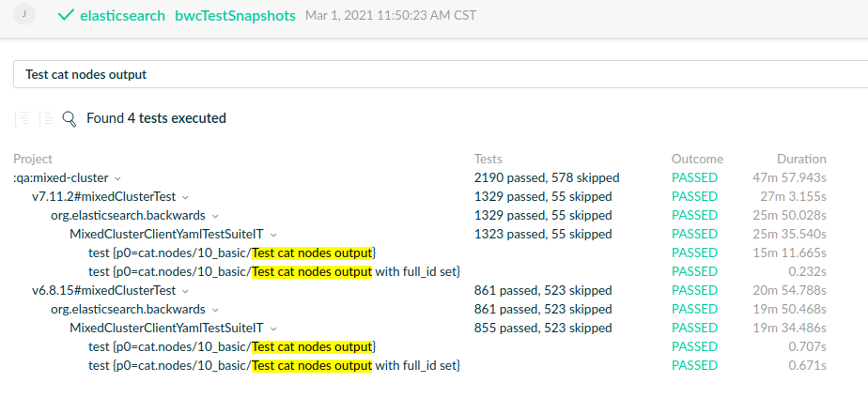Click the Tests column header
868x398 pixels.
coord(488,160)
